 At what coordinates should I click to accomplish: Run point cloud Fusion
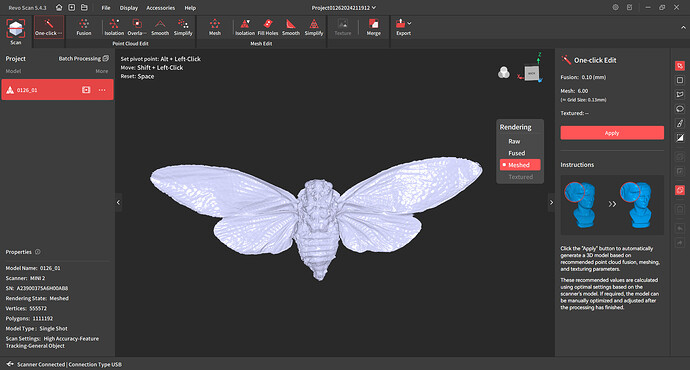tap(84, 27)
